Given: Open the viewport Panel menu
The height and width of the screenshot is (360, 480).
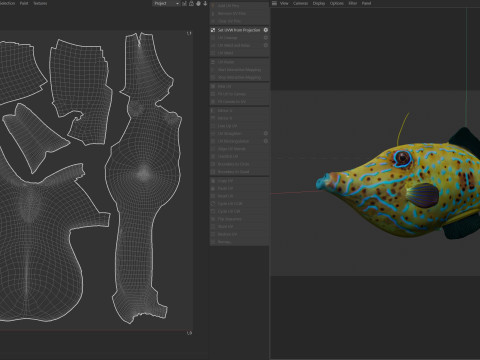Looking at the screenshot, I should tap(366, 3).
